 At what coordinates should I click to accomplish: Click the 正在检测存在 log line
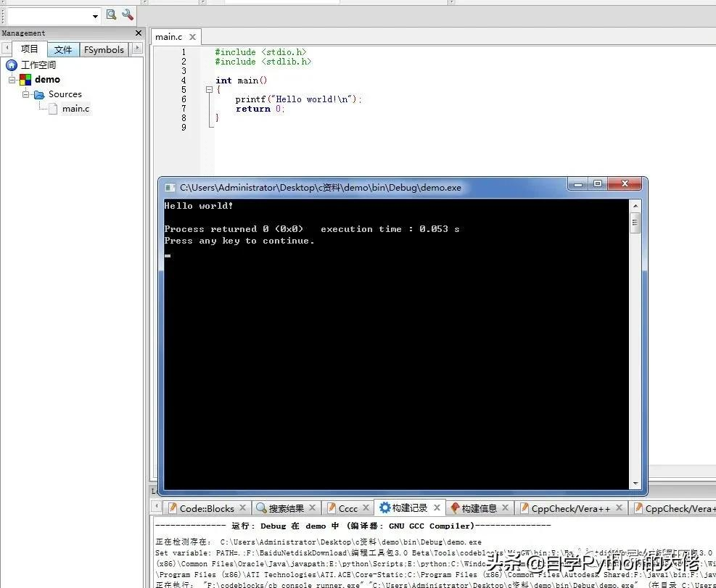coord(318,542)
